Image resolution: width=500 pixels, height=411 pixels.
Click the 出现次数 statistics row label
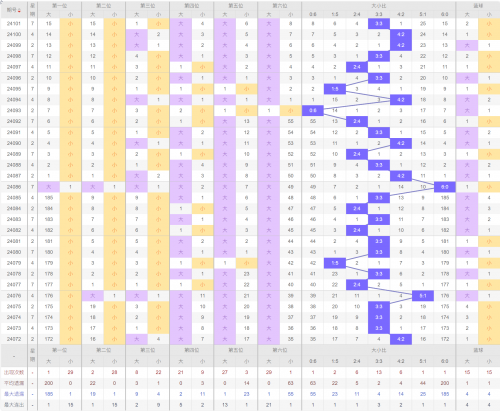(14, 372)
